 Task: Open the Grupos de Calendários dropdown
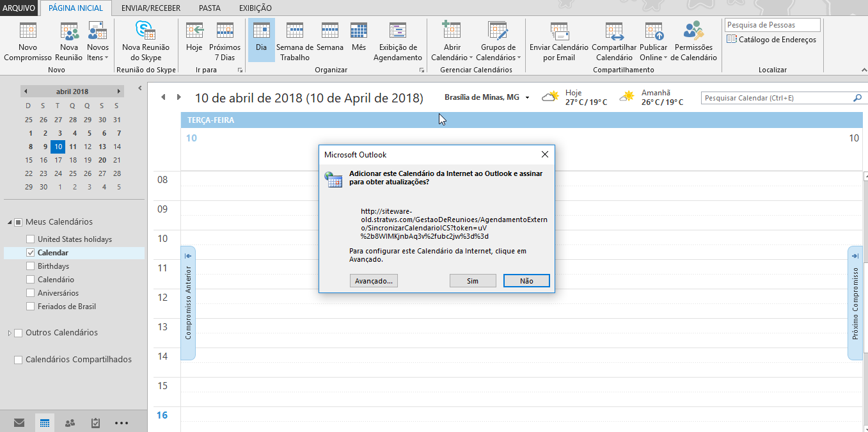[x=498, y=42]
